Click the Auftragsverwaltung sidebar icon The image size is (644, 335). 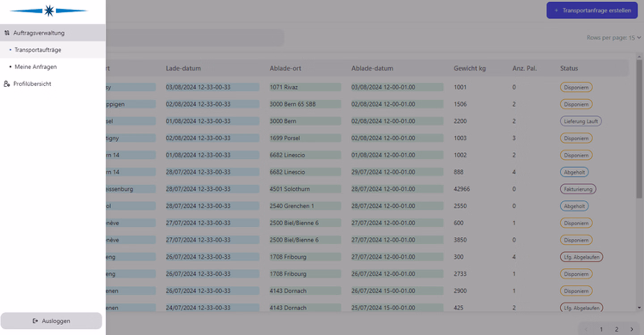7,33
